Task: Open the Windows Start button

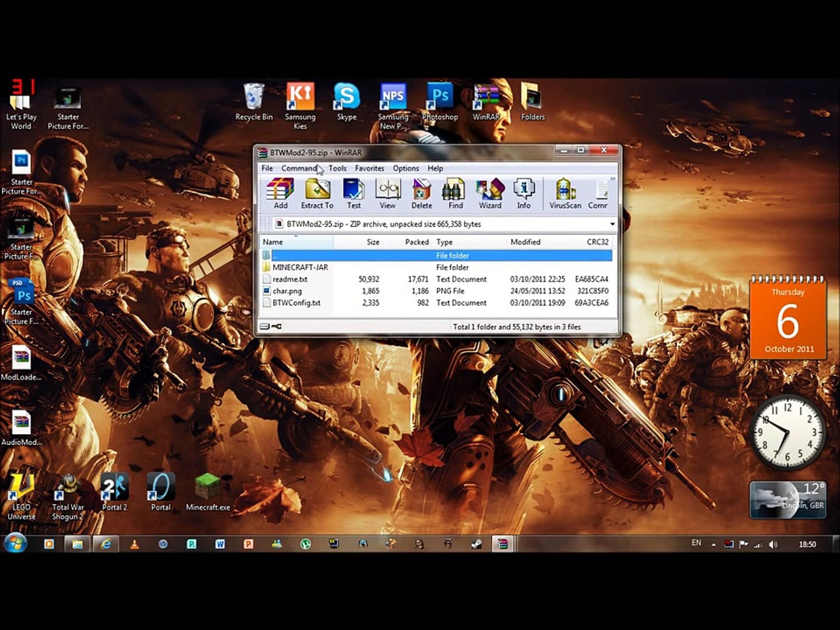Action: click(16, 544)
